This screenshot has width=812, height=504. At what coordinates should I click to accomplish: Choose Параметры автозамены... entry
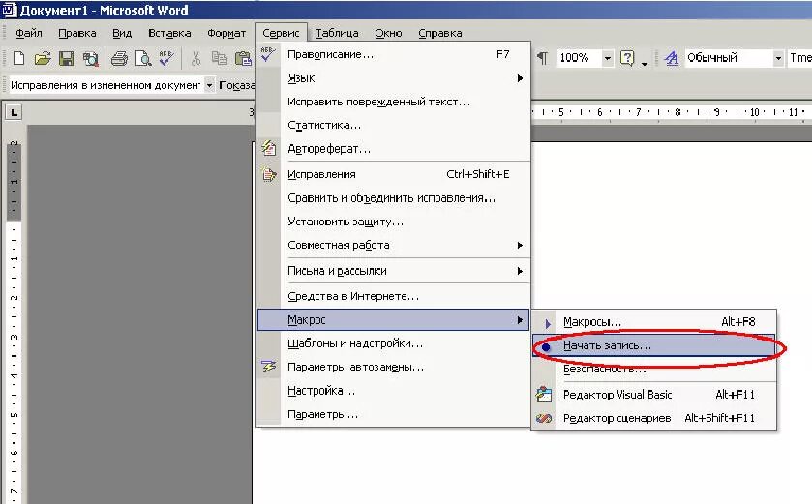pyautogui.click(x=394, y=367)
